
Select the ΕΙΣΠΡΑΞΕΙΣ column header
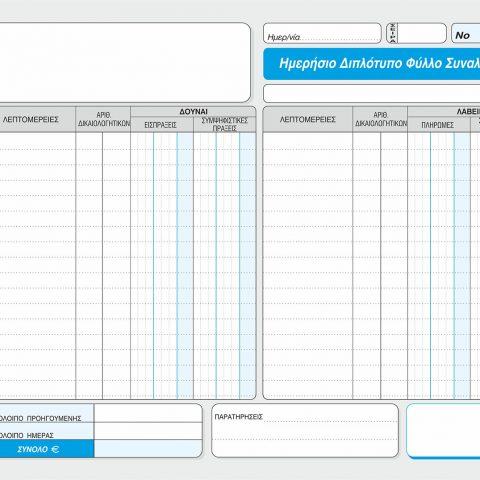click(x=162, y=125)
